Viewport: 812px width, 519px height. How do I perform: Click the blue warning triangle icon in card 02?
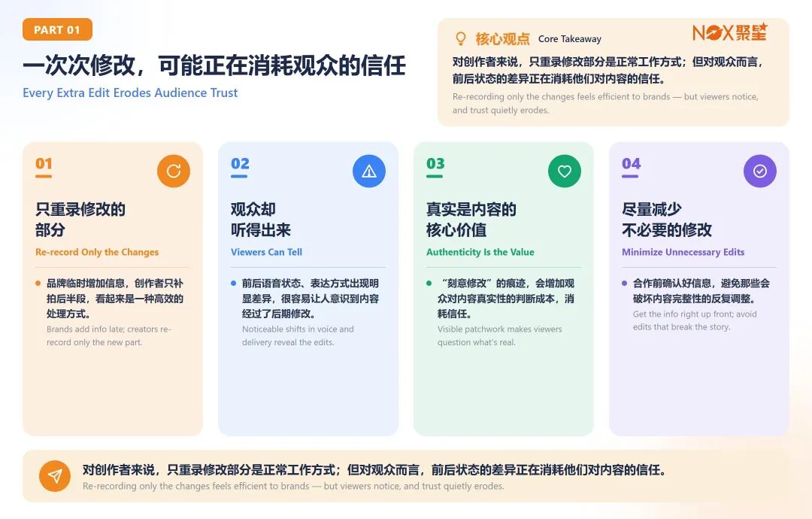point(368,171)
